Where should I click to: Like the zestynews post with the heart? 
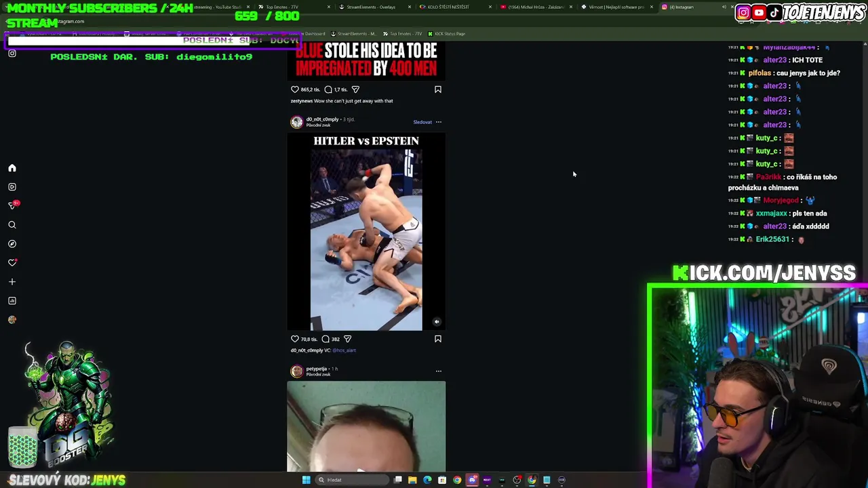point(295,89)
